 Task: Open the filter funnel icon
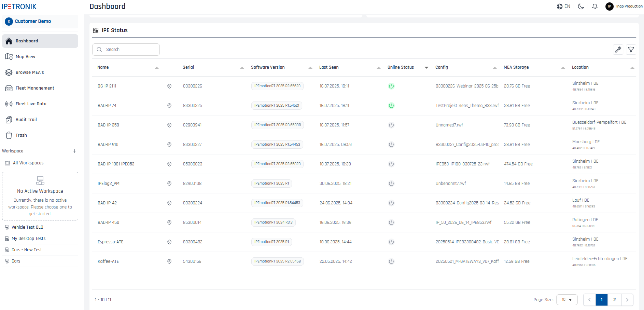(631, 50)
